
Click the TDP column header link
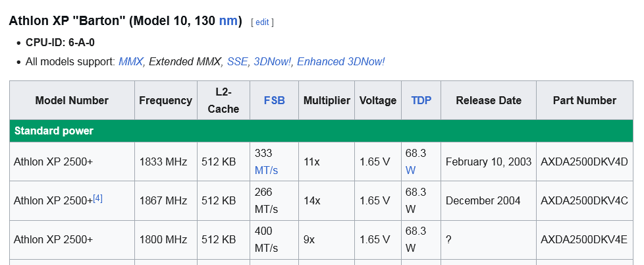pos(421,100)
